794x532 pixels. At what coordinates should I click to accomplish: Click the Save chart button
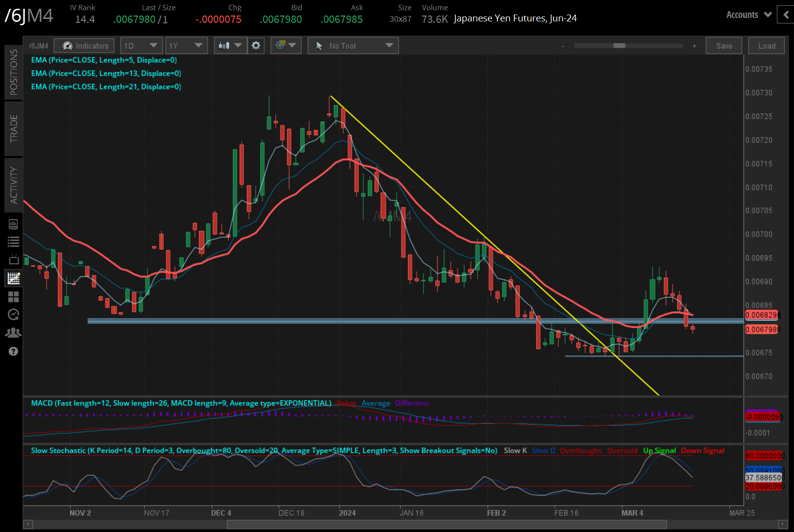coord(723,46)
